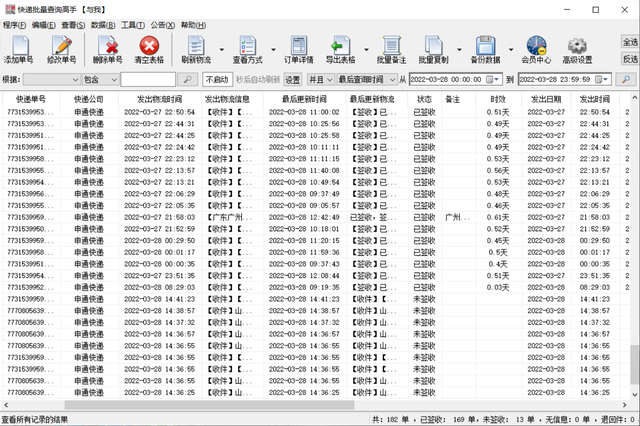Click the horizontal scrollbar thumb
Image resolution: width=640 pixels, height=426 pixels.
[209, 405]
